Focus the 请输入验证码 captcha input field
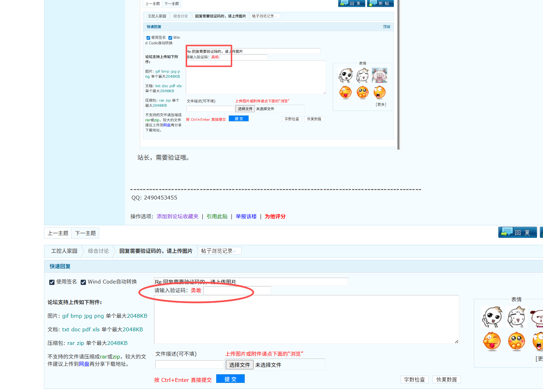 click(237, 291)
